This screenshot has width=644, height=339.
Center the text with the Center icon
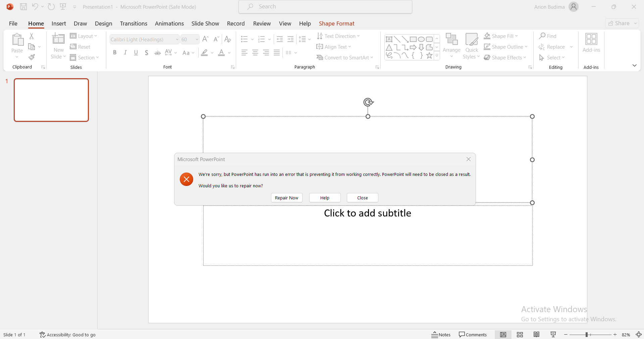tap(255, 53)
